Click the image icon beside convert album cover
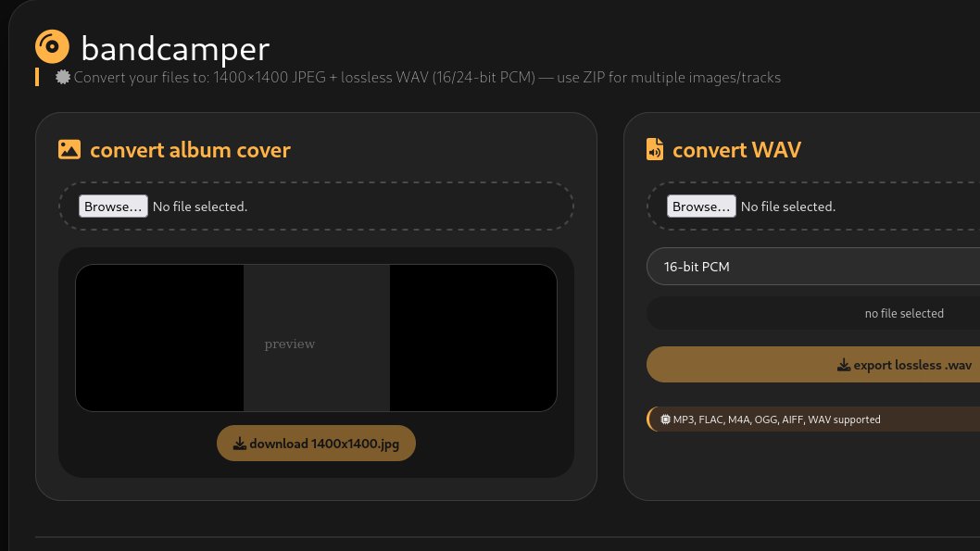Viewport: 980px width, 551px height. (x=69, y=149)
